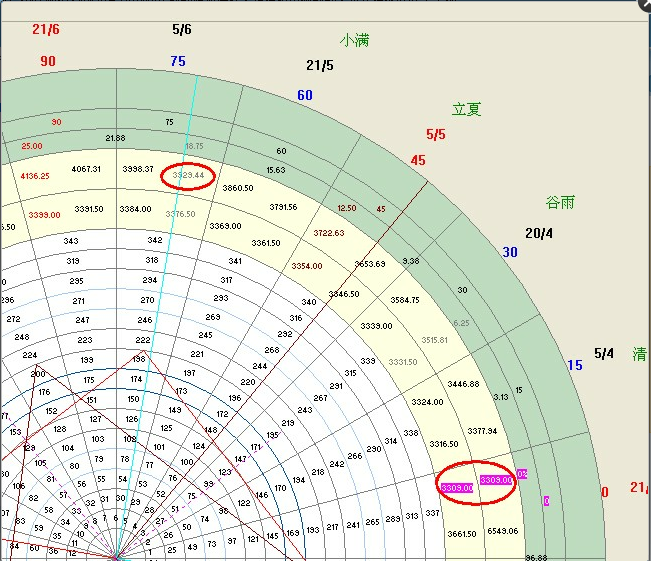Image resolution: width=651 pixels, height=561 pixels.
Task: Click the black 5/6 date label
Action: pos(182,30)
